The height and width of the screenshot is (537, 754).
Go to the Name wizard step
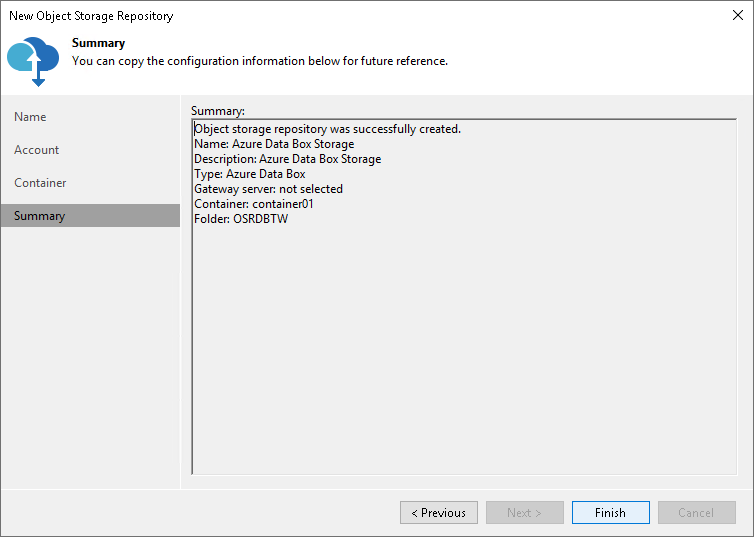(x=30, y=117)
